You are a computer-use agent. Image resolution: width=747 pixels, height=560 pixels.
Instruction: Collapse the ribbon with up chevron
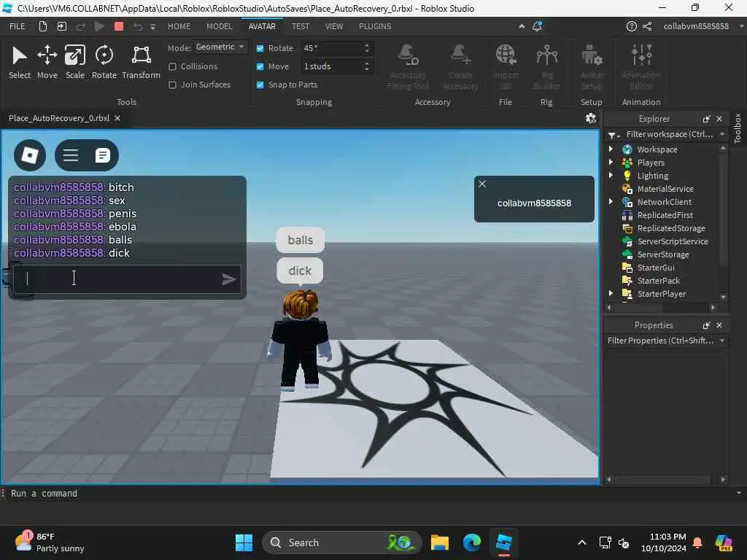click(522, 26)
